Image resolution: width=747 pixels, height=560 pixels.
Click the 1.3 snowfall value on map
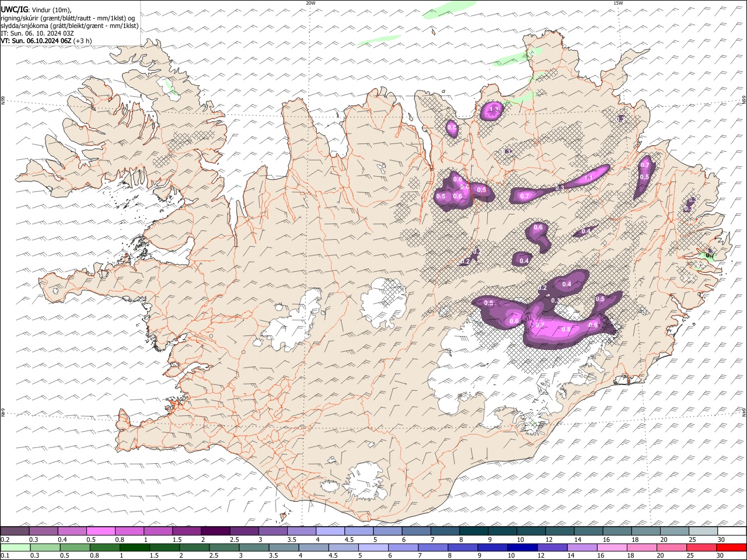pos(494,110)
